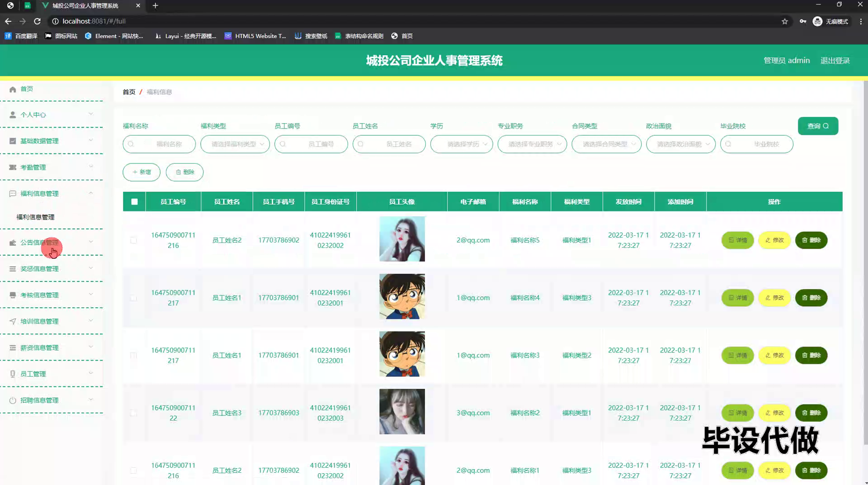868x485 pixels.
Task: Click 删除 for the 福利名称3 row
Action: click(x=811, y=355)
